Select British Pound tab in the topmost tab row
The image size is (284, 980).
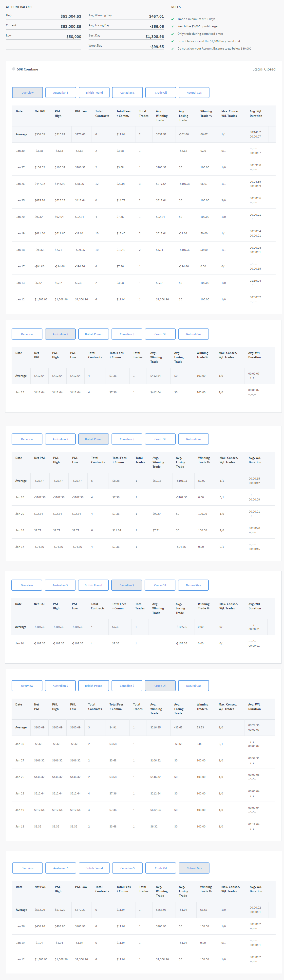click(94, 92)
